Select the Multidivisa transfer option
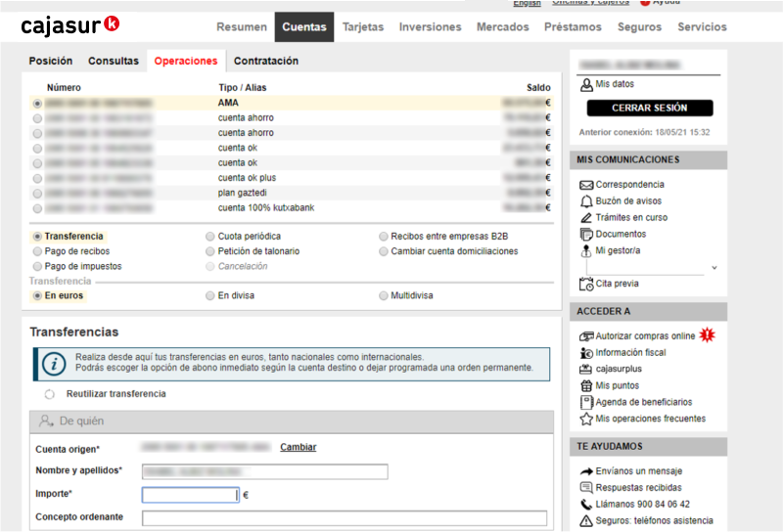Screen dimensions: 783x532 point(383,295)
